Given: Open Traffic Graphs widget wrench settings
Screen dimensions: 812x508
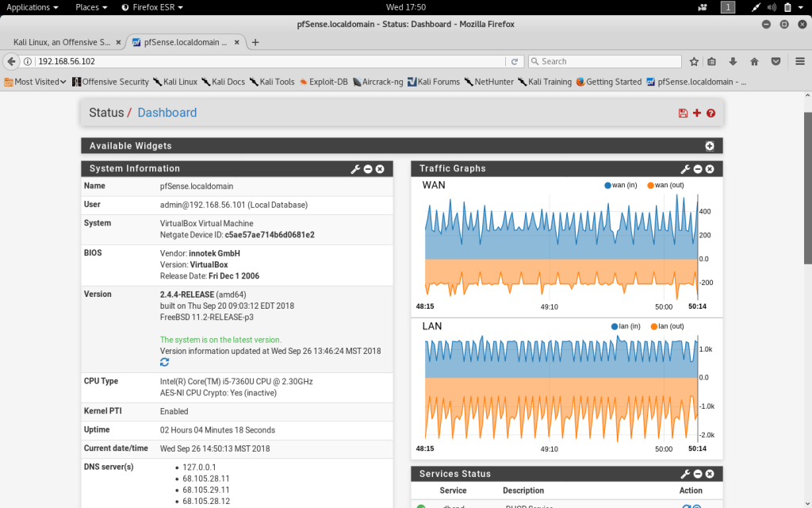Looking at the screenshot, I should [x=685, y=169].
